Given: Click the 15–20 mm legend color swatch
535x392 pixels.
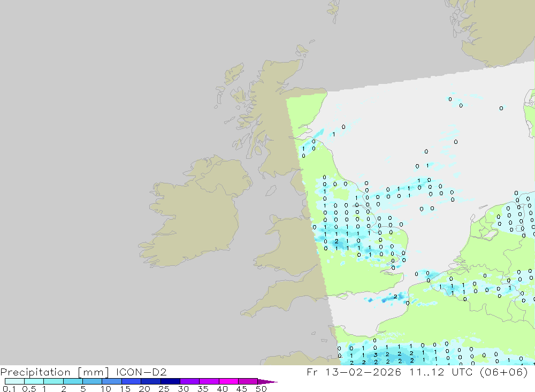Looking at the screenshot, I should point(132,381).
